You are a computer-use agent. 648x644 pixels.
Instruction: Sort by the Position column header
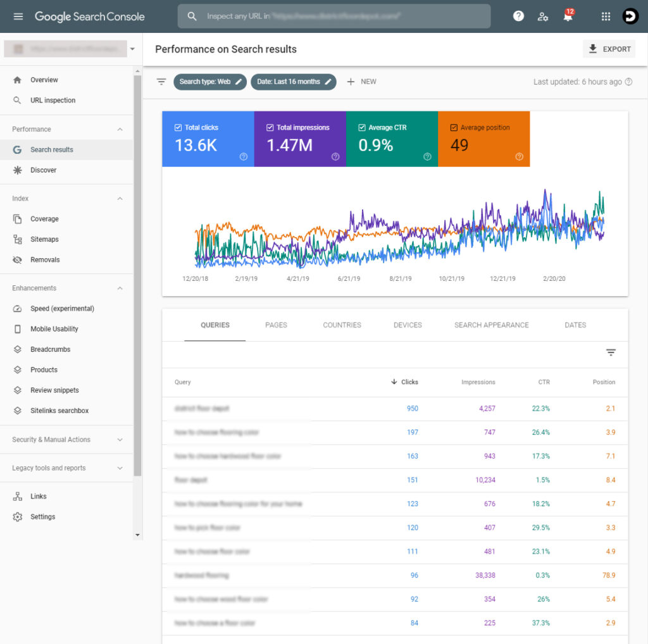pyautogui.click(x=604, y=382)
